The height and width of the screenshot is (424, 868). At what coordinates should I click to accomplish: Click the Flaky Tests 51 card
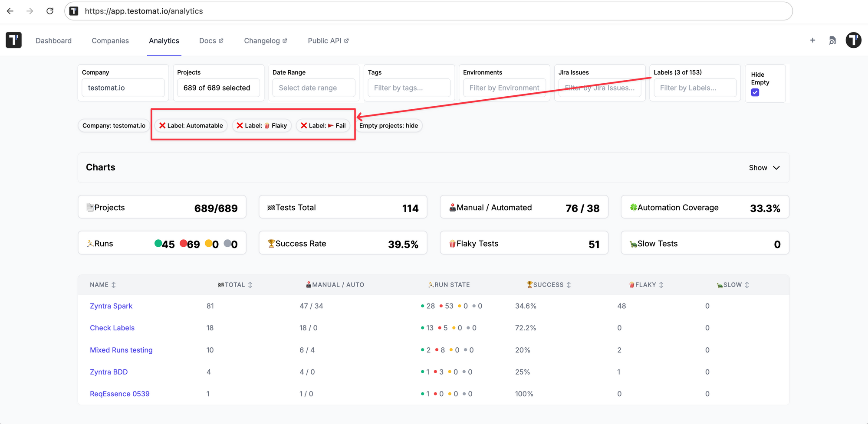[x=524, y=243]
